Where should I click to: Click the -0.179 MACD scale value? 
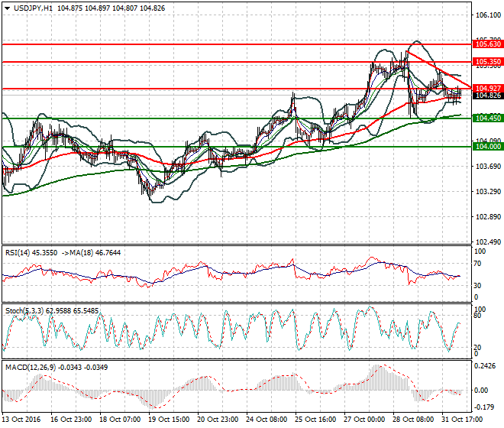484,407
